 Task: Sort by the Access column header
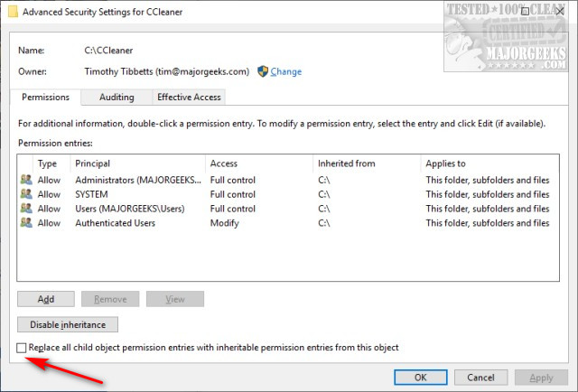(x=257, y=163)
